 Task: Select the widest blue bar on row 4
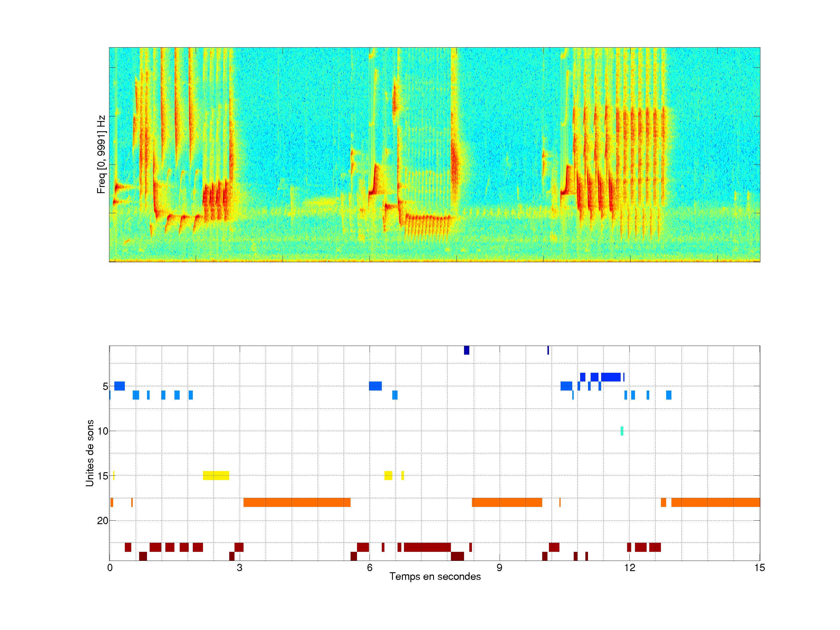tap(611, 377)
